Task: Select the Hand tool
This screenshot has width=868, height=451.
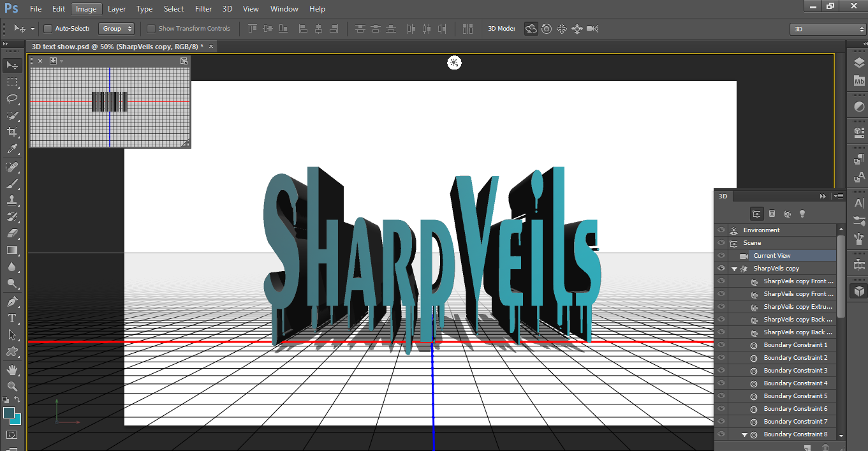Action: 12,369
